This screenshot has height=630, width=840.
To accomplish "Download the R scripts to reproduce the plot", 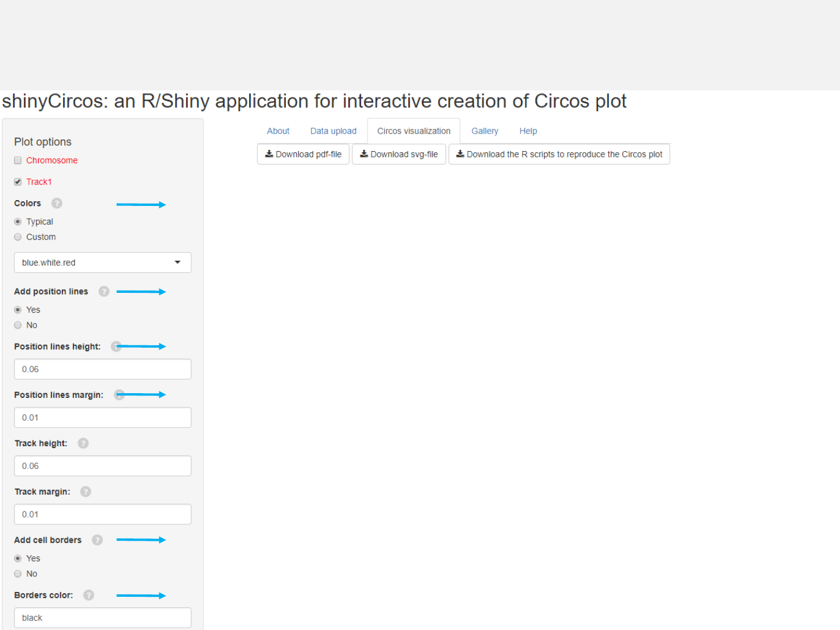I will click(x=559, y=154).
